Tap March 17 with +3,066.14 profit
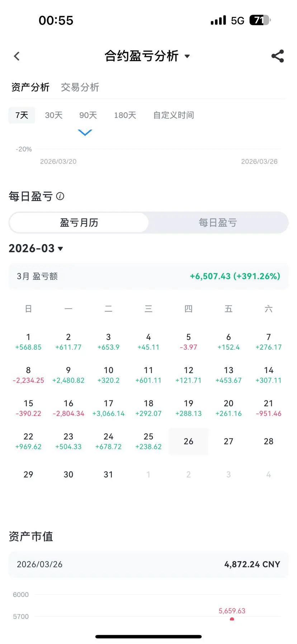Image resolution: width=297 pixels, height=644 pixels. coord(108,408)
